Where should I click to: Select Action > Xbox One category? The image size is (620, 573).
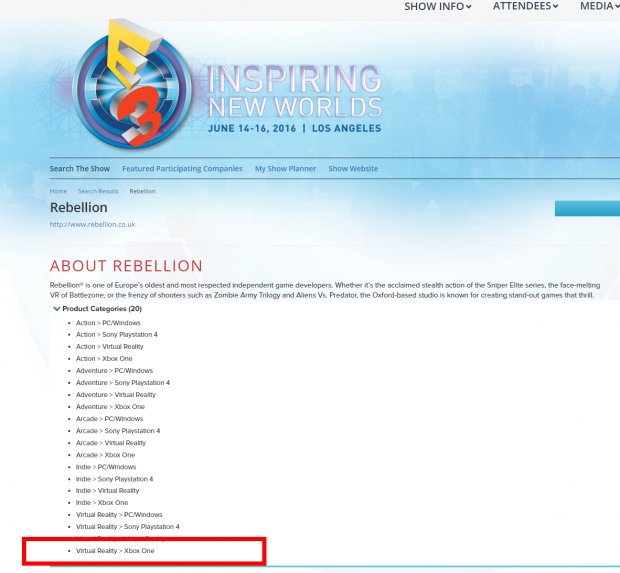(x=104, y=359)
